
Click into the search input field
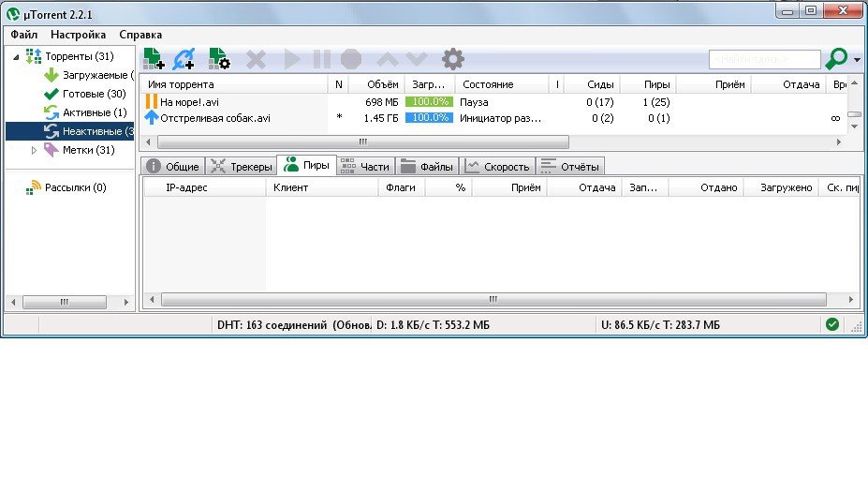point(764,59)
